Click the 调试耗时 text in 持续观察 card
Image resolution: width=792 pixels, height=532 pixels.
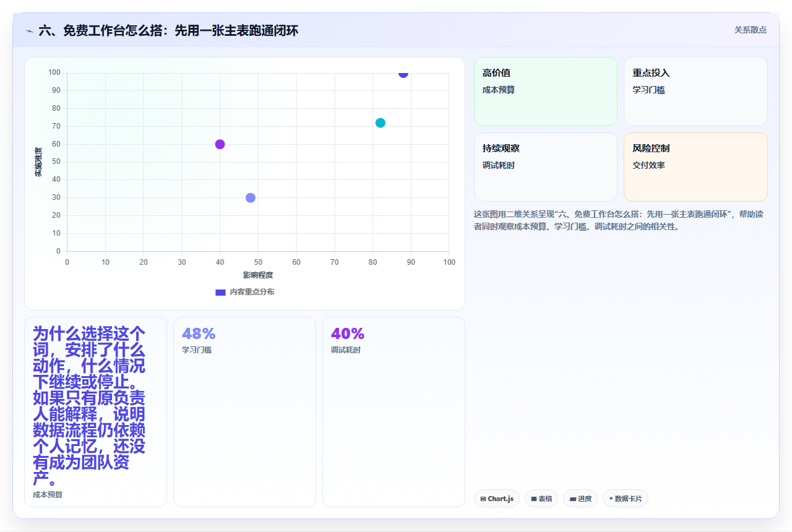coord(499,165)
